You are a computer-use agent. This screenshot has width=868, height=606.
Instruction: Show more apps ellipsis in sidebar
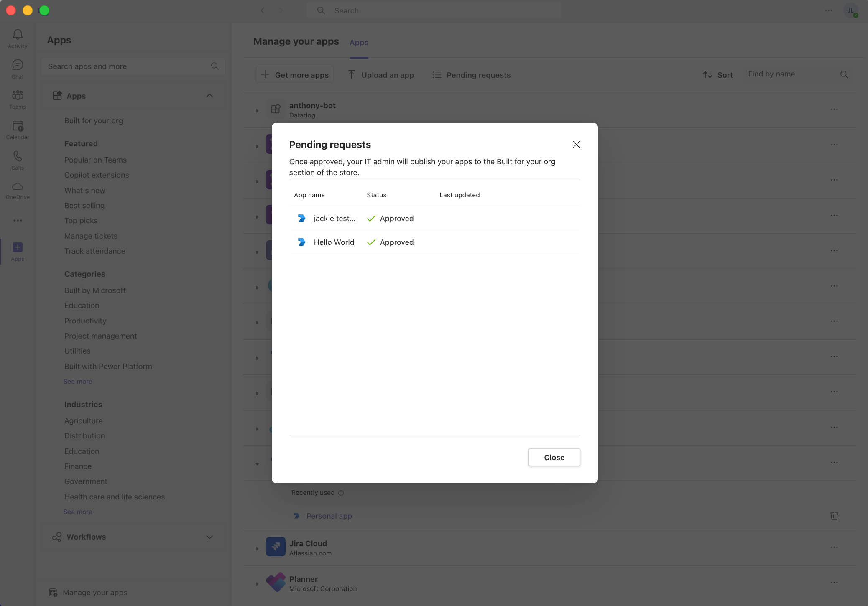pos(18,220)
